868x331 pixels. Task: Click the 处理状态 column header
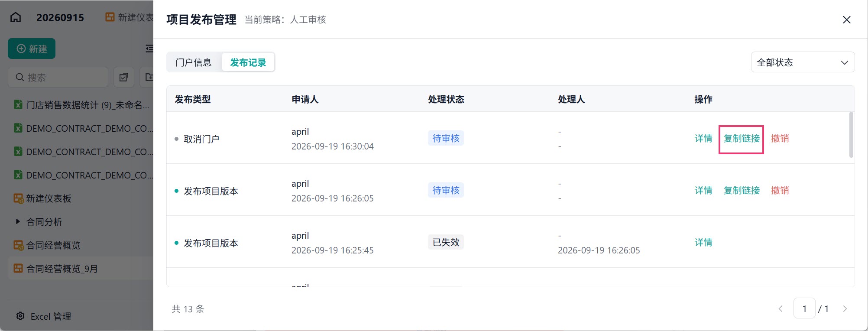pos(446,99)
